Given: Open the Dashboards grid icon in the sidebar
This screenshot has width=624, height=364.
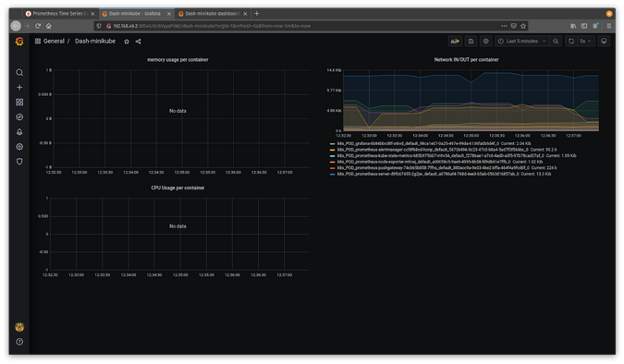Looking at the screenshot, I should [19, 103].
